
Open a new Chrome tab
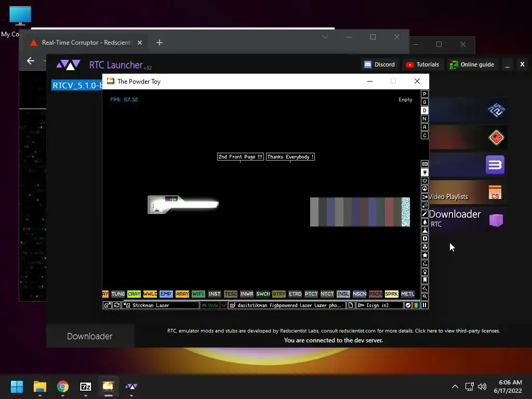[x=159, y=43]
